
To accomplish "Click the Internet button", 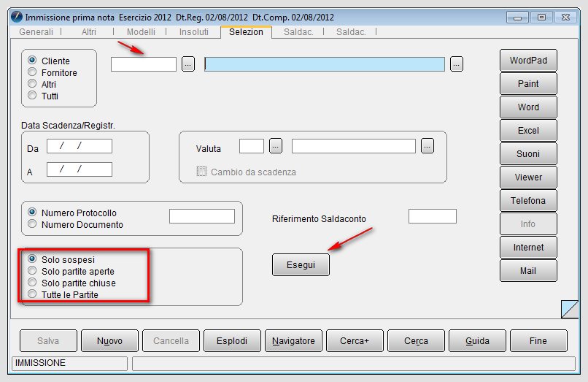I will (x=528, y=247).
